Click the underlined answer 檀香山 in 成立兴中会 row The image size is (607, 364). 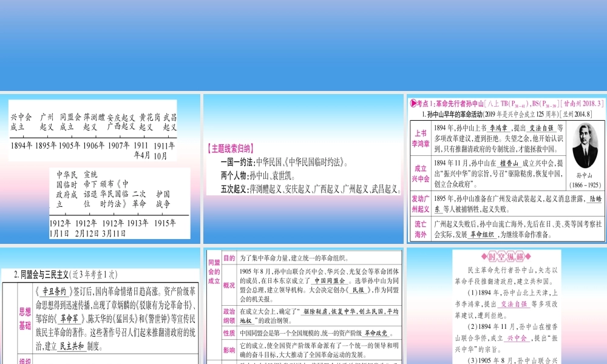509,163
